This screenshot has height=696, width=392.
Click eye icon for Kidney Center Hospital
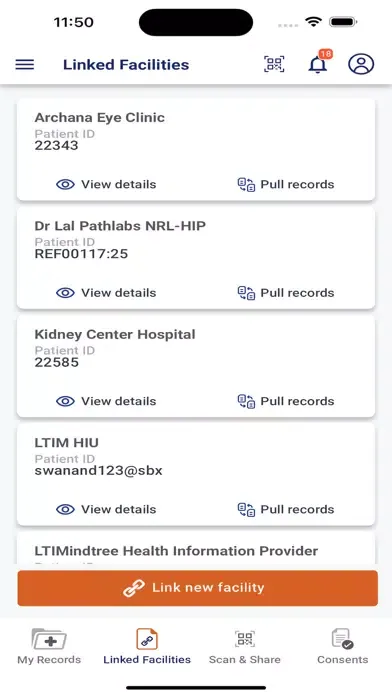pos(65,401)
